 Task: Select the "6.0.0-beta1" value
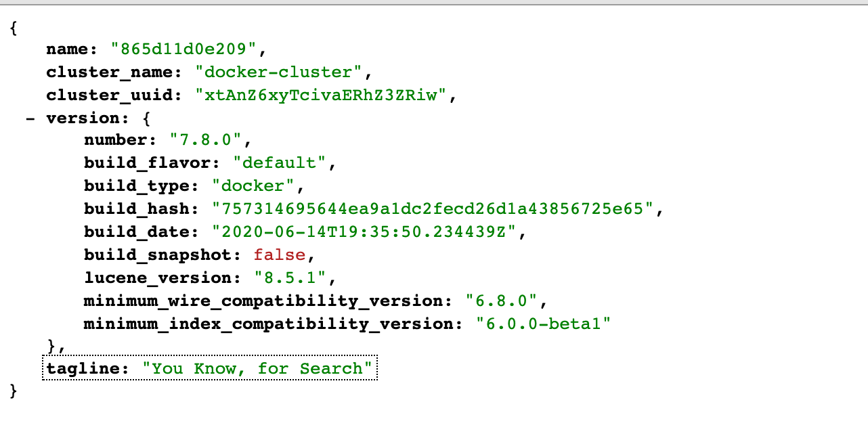[544, 324]
